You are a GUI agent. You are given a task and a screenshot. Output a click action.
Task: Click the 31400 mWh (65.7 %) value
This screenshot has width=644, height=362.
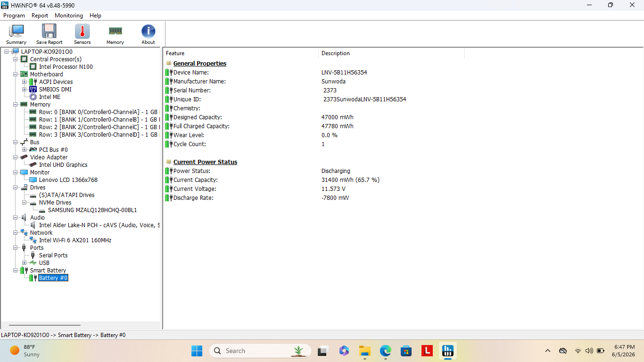pyautogui.click(x=350, y=180)
